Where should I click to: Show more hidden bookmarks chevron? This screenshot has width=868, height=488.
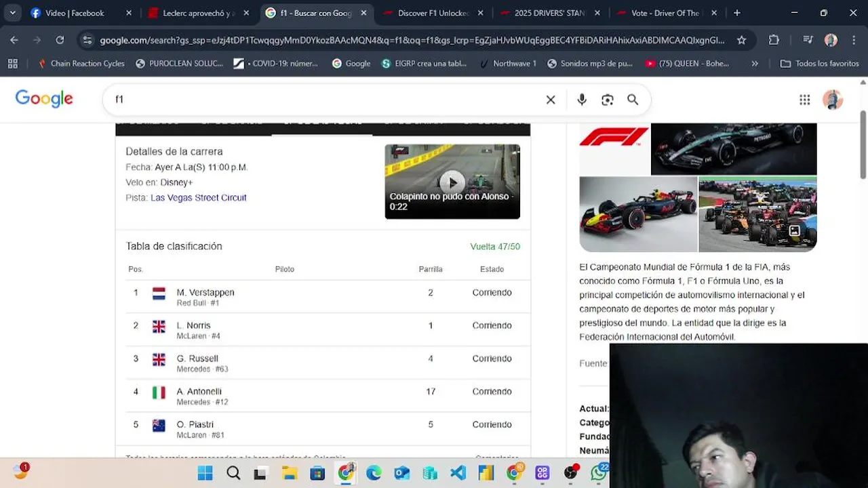pos(755,63)
